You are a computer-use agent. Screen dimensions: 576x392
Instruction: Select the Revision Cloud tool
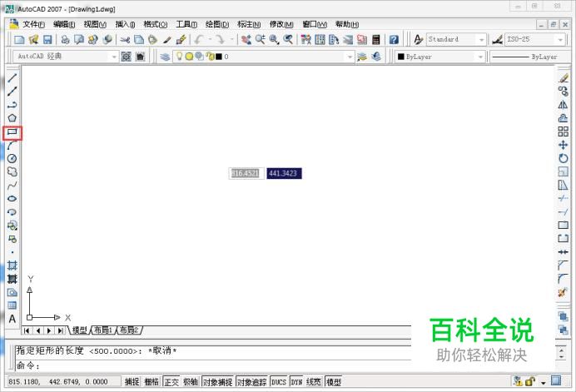(x=12, y=172)
